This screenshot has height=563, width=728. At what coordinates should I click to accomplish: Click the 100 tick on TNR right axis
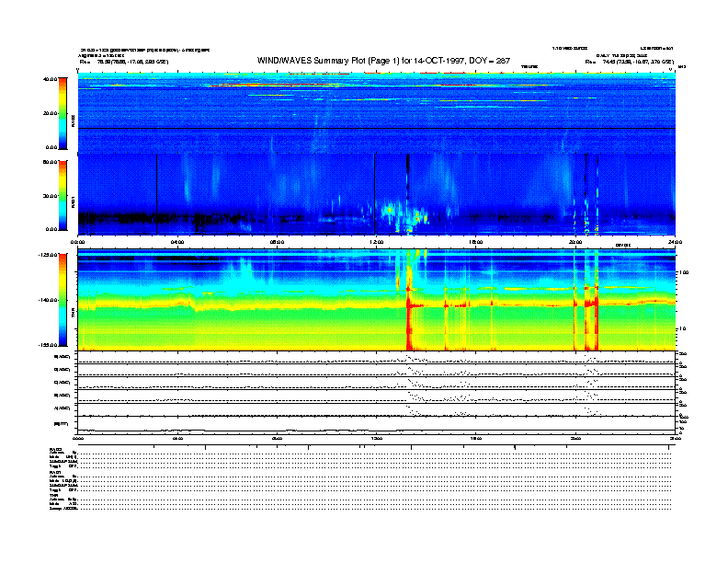click(685, 272)
